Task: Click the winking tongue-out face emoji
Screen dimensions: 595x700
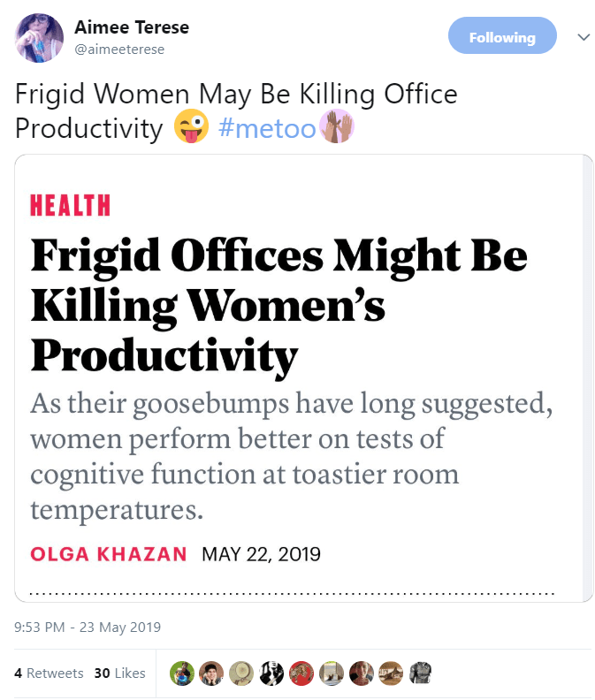Action: (x=191, y=128)
